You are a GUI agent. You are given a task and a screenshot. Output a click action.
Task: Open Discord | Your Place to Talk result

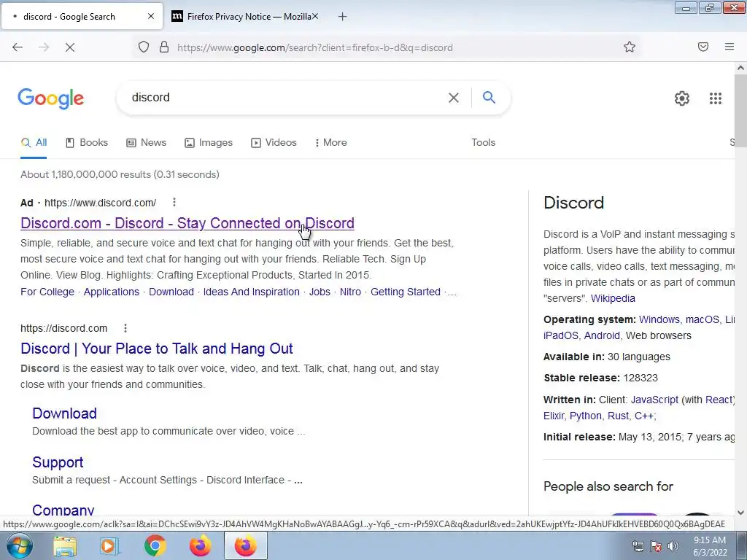[x=156, y=349]
